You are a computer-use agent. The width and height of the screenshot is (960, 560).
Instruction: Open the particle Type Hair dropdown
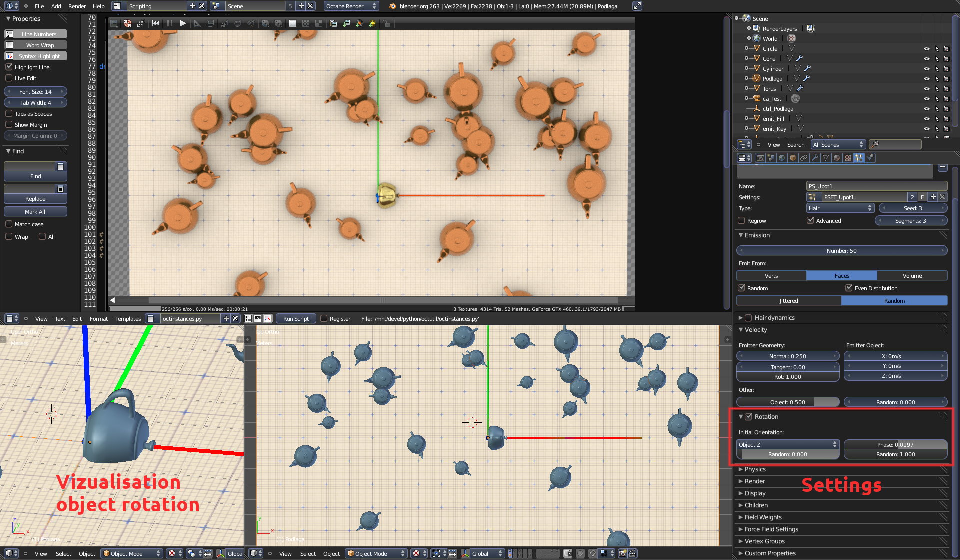(x=840, y=208)
